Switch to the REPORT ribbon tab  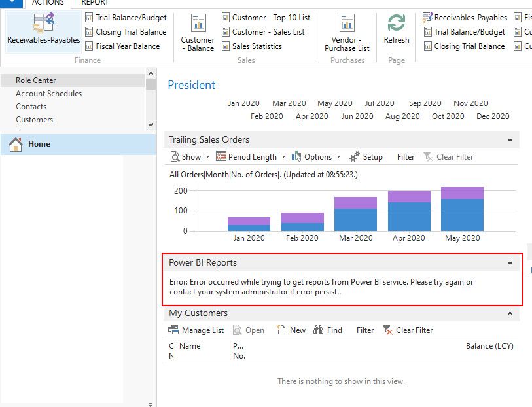[x=95, y=3]
